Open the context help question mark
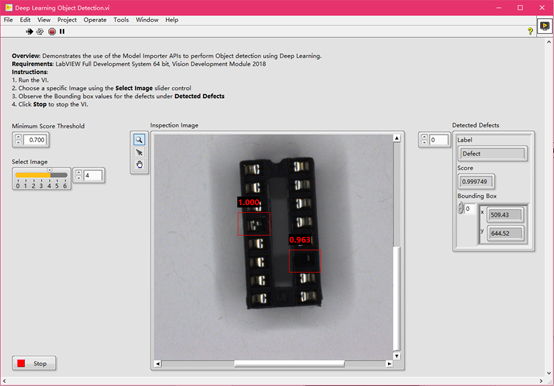Image resolution: width=554 pixels, height=386 pixels. (530, 31)
